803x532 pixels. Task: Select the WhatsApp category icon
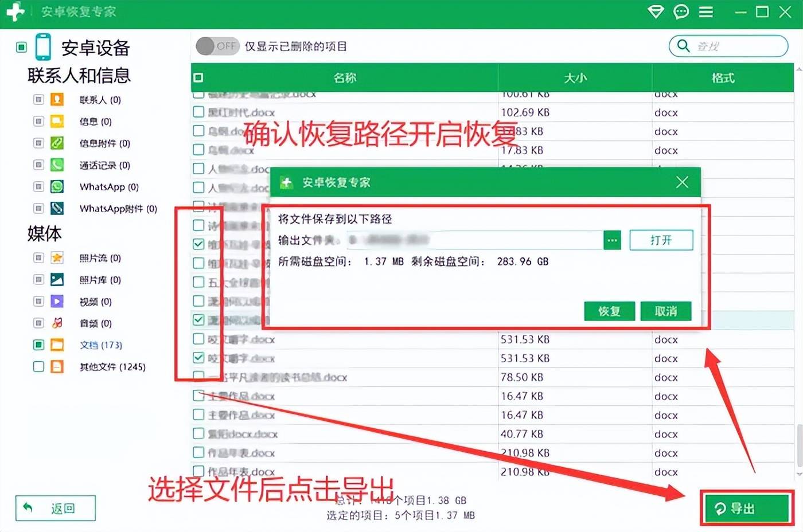point(57,186)
